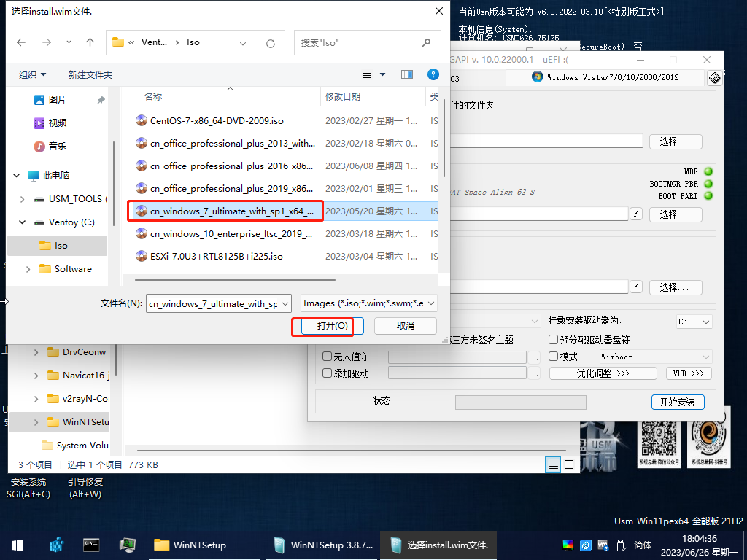Select CentOS-7-x86_64-DVD-2009.iso file
The width and height of the screenshot is (747, 560).
tap(217, 121)
